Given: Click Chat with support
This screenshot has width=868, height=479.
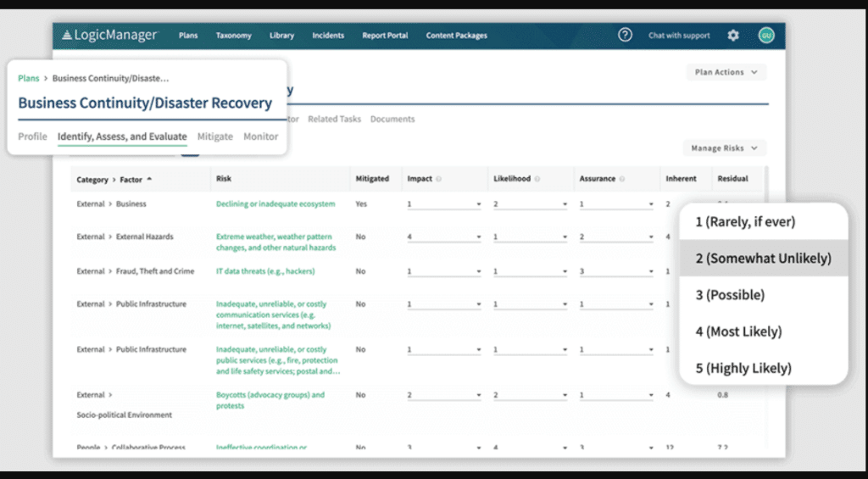Looking at the screenshot, I should click(679, 36).
